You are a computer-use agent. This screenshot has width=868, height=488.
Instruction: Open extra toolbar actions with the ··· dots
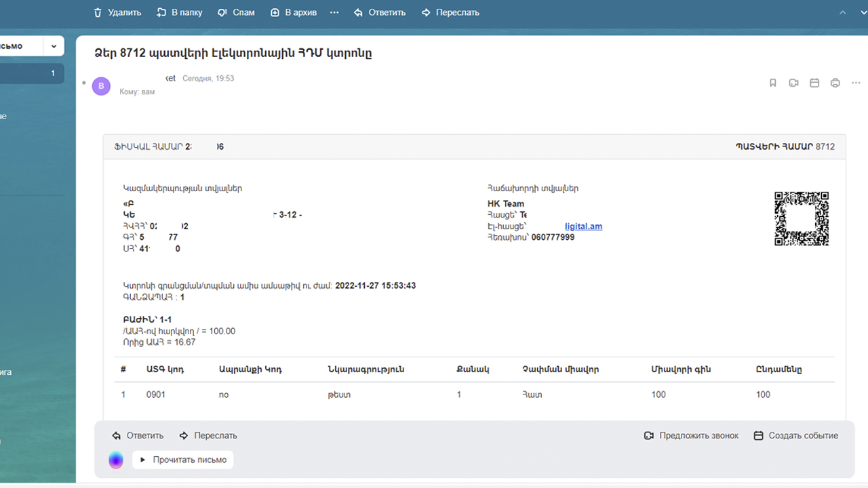coord(334,12)
